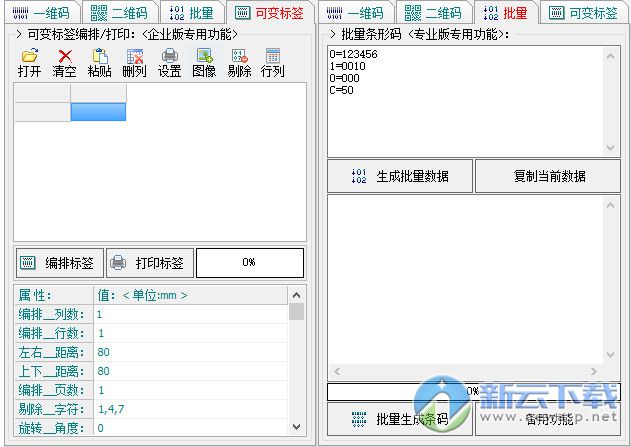
Task: Click the 编排__列数 value field
Action: point(191,314)
